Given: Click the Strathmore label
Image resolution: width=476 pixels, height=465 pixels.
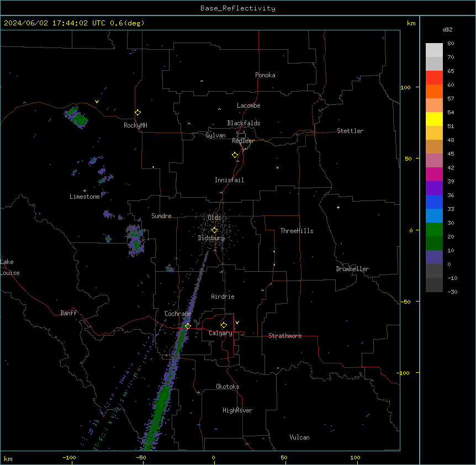Looking at the screenshot, I should 285,336.
